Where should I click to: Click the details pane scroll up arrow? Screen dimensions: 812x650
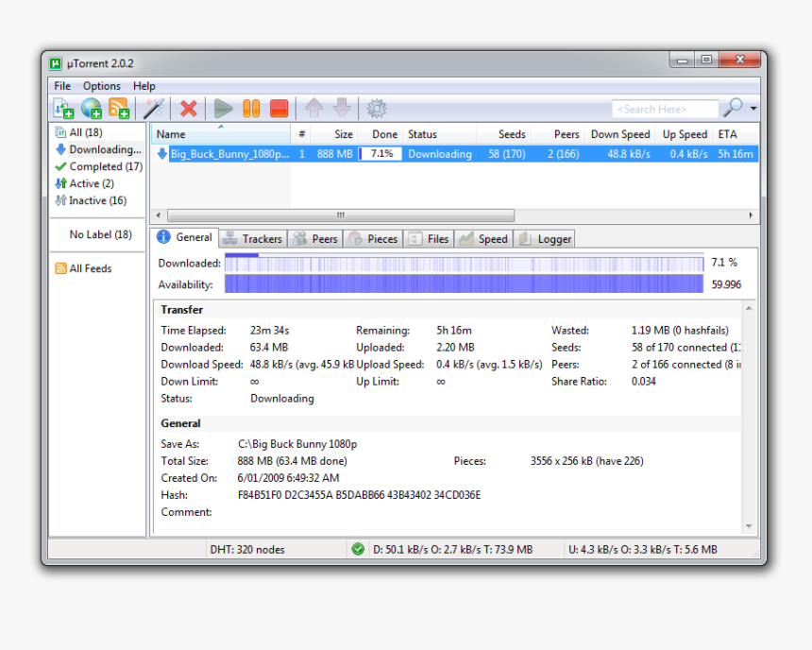749,308
